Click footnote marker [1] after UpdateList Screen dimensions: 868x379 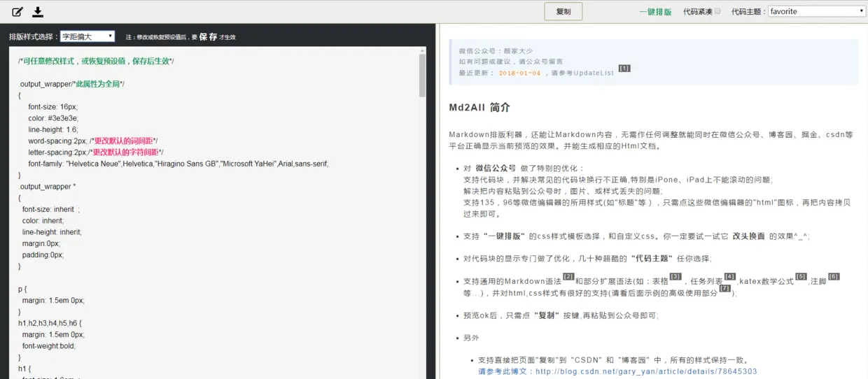624,69
